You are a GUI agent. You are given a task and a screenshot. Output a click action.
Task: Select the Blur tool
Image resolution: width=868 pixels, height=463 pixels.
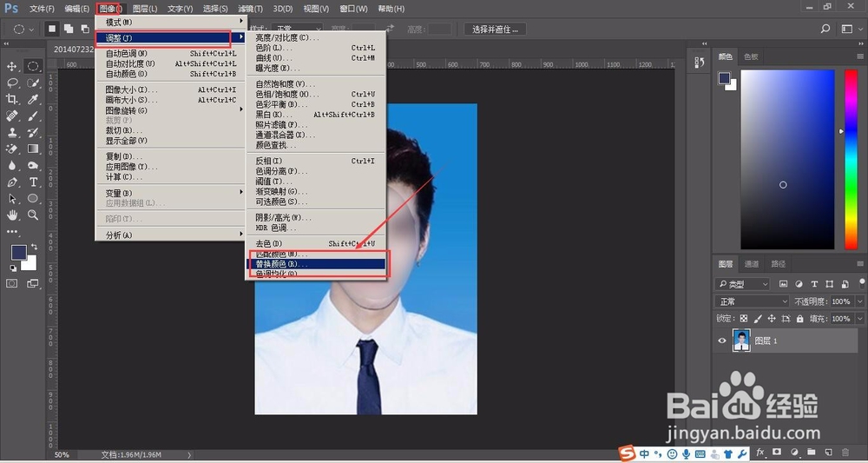pos(11,166)
